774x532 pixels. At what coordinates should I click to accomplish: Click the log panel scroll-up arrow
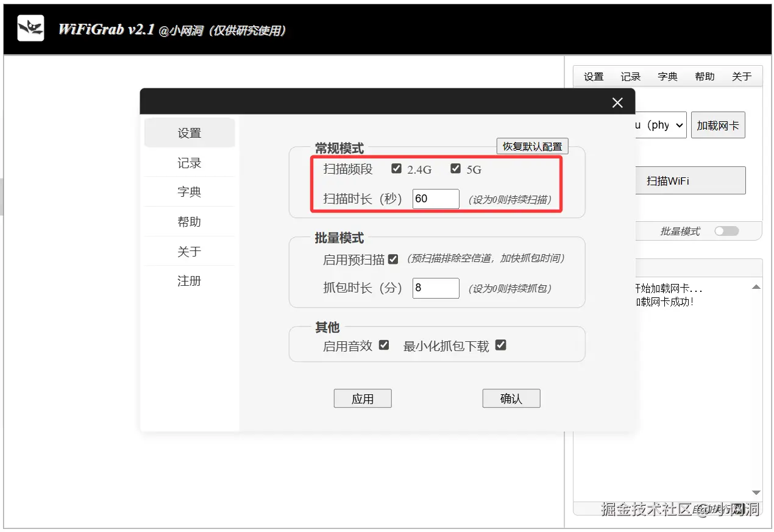[x=756, y=286]
